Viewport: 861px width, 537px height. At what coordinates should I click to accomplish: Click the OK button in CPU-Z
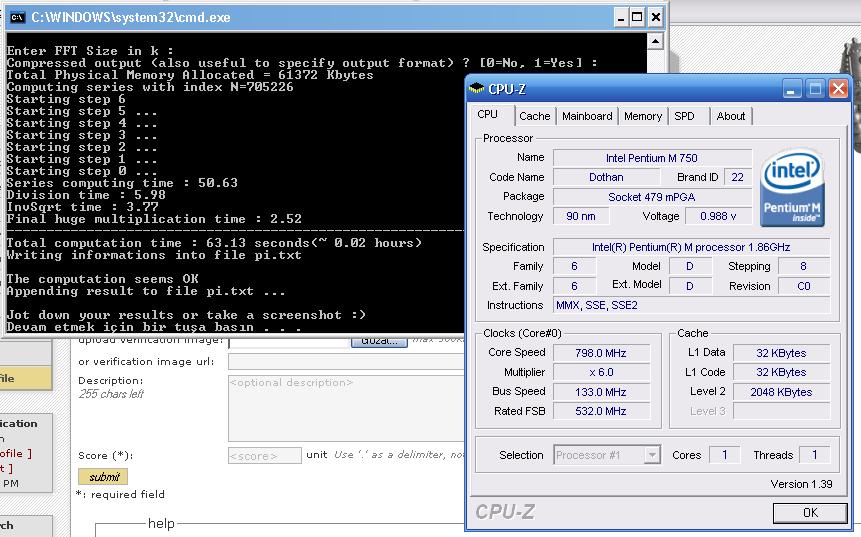pyautogui.click(x=810, y=513)
